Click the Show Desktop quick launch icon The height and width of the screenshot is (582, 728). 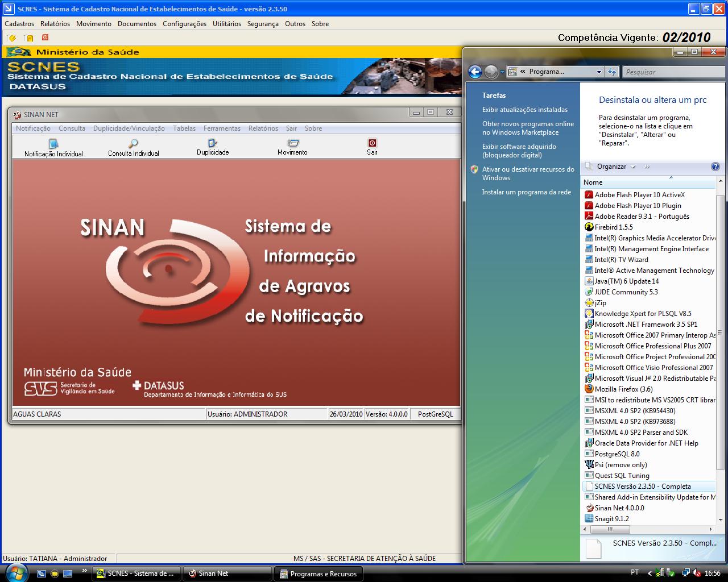coord(68,573)
